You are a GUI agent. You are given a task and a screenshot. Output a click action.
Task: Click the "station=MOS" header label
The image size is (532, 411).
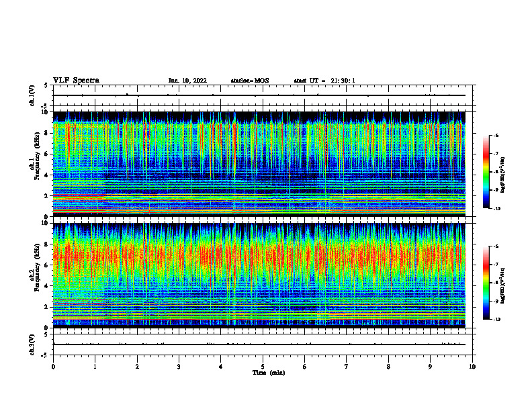(x=250, y=81)
